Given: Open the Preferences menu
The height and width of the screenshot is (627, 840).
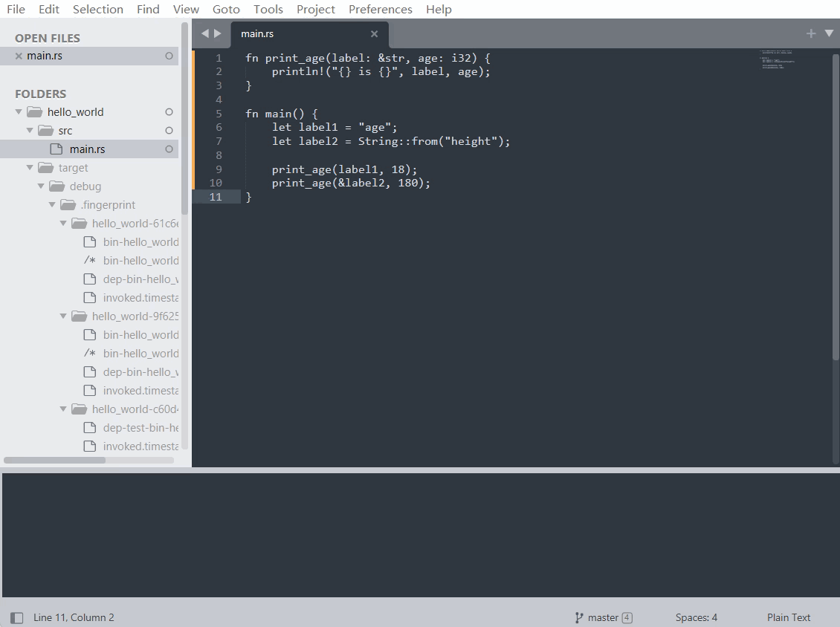Looking at the screenshot, I should point(380,9).
